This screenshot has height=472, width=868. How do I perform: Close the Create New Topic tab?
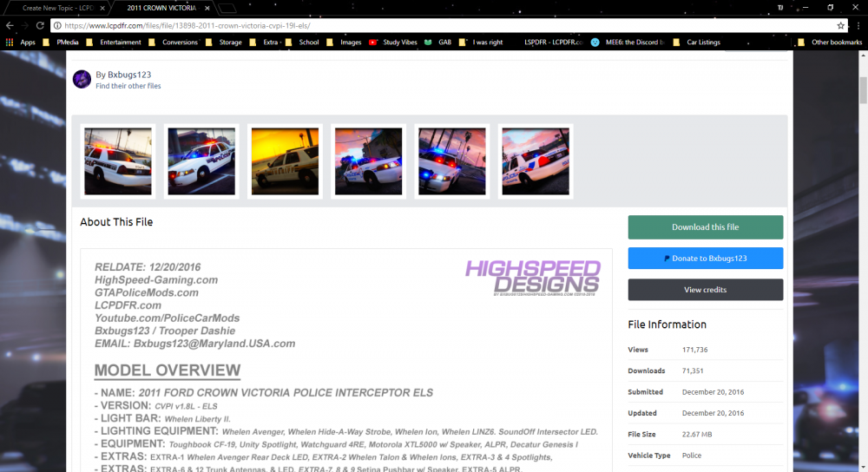pos(102,9)
